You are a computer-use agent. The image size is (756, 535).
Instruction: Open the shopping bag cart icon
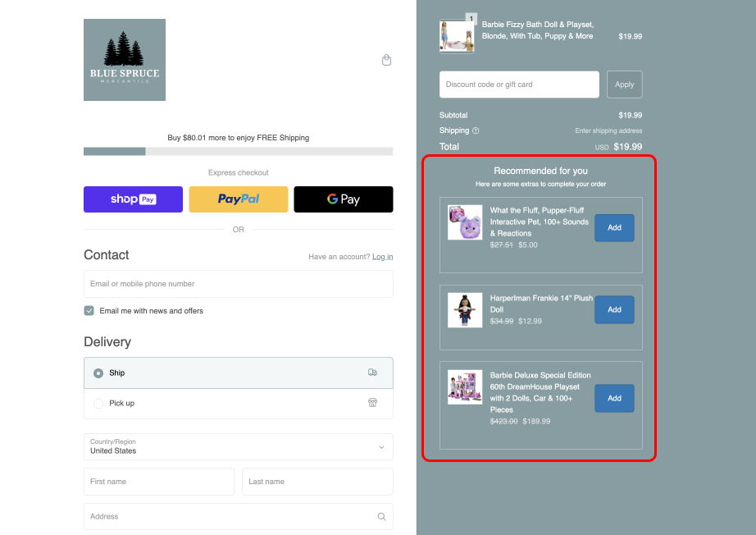point(386,60)
